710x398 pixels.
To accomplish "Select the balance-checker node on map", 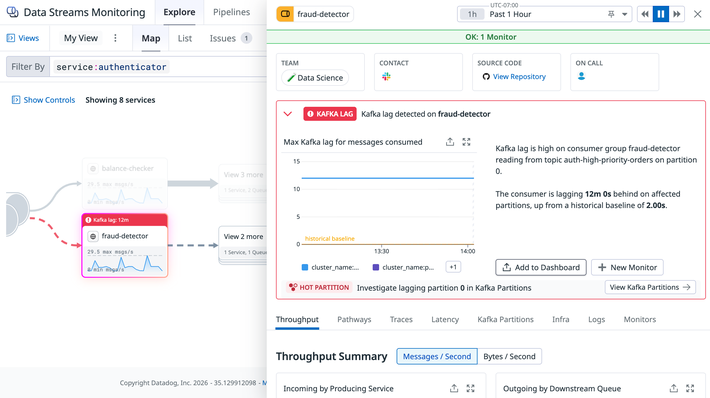I will [x=125, y=183].
